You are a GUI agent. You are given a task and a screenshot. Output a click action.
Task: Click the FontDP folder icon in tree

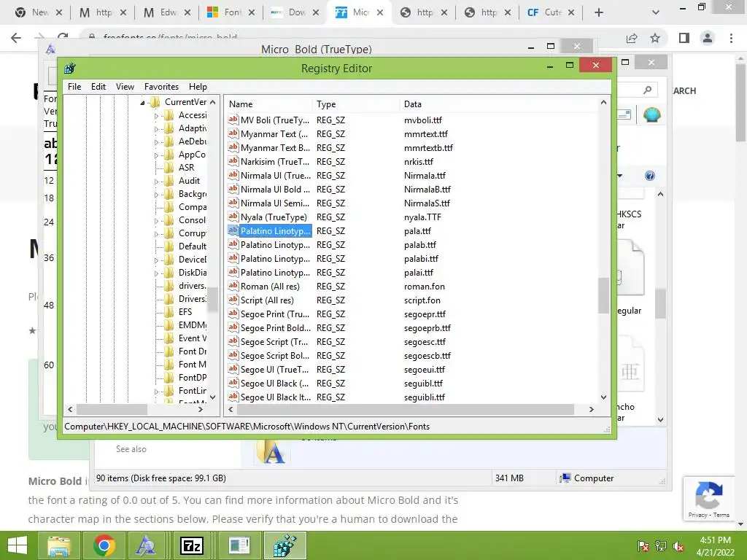tap(169, 378)
